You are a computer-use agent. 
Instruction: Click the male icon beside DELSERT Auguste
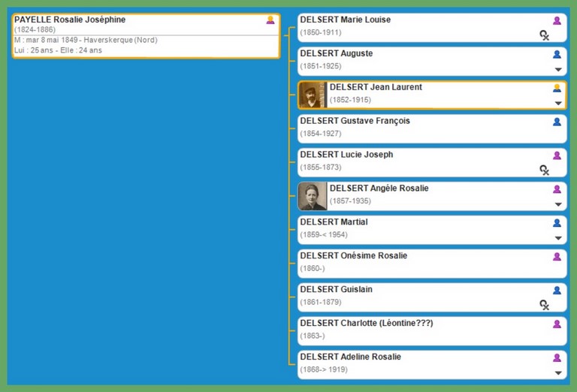point(557,54)
